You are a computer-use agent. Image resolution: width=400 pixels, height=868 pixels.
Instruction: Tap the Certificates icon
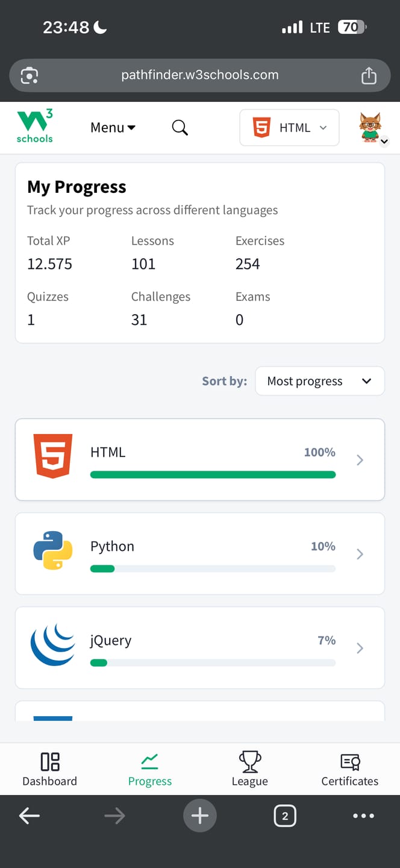click(x=350, y=761)
